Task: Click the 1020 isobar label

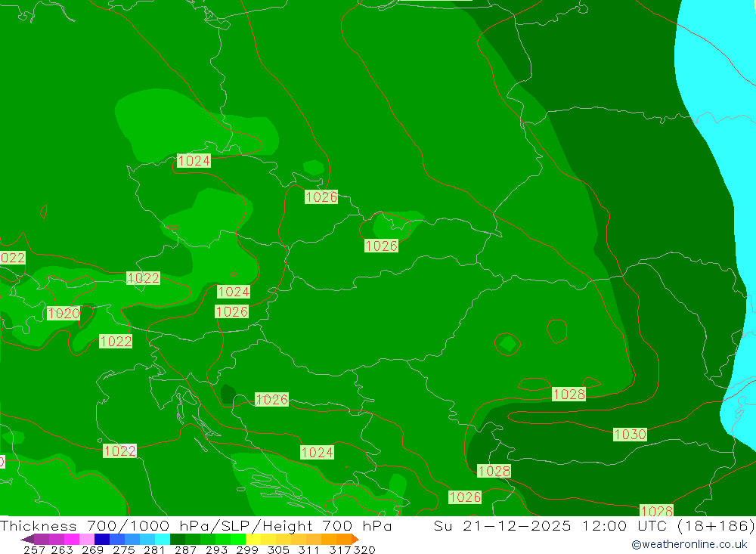Action: pos(64,314)
